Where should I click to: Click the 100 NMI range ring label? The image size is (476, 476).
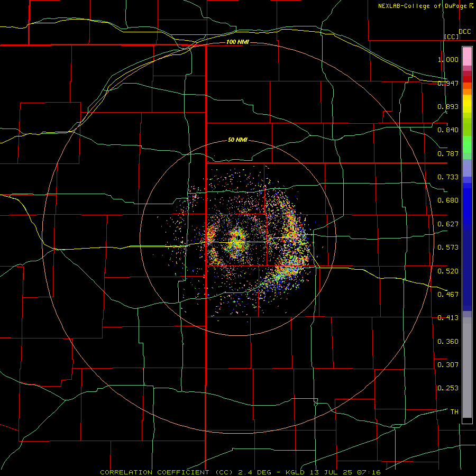(x=237, y=42)
